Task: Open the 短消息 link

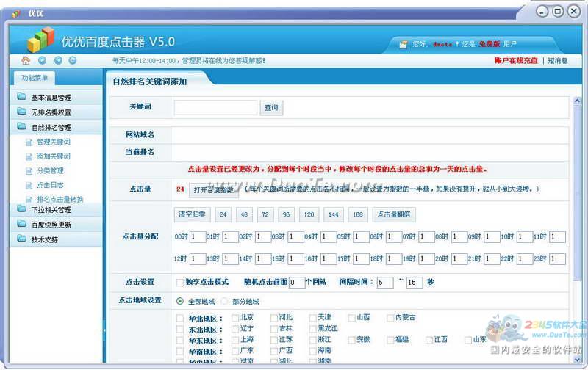Action: (558, 60)
